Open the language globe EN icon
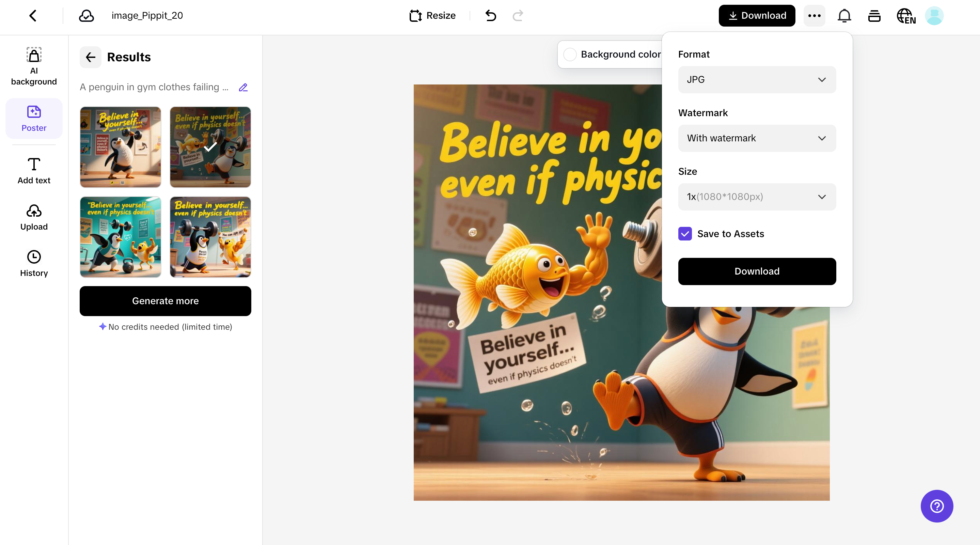The image size is (980, 545). [x=906, y=16]
